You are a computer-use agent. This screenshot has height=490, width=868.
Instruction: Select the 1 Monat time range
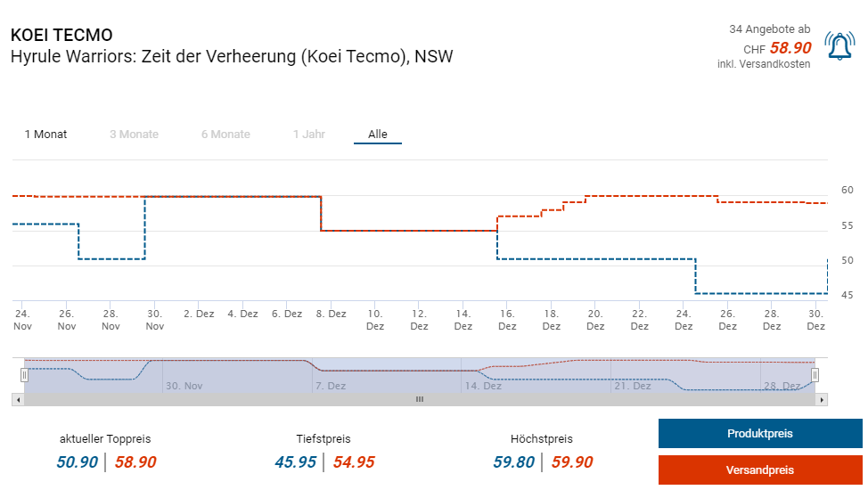pos(45,135)
